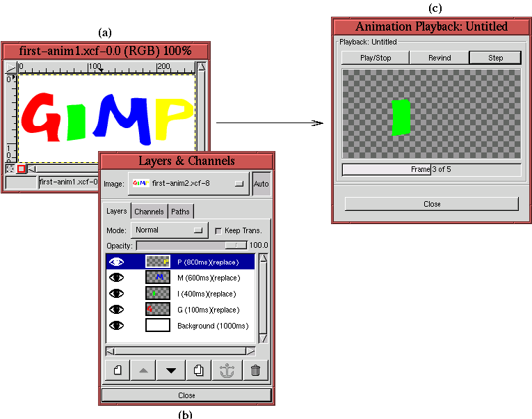
Task: Enable the Keep Trans. checkbox
Action: click(x=218, y=230)
